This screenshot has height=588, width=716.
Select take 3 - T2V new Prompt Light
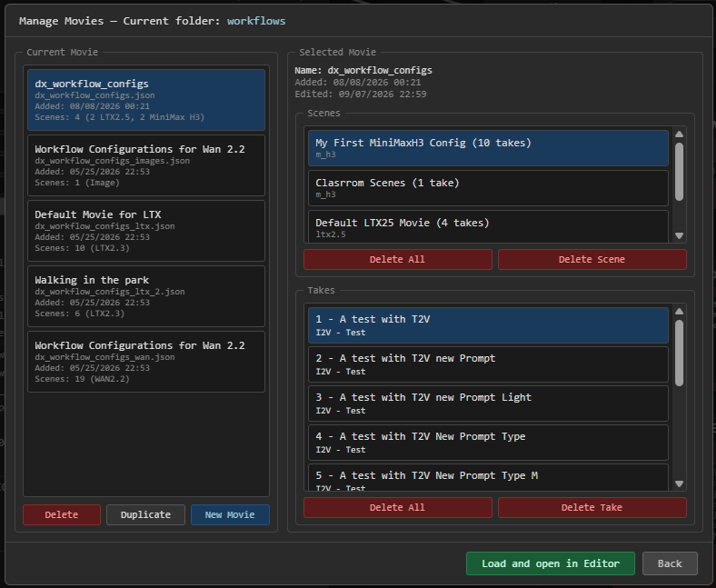click(x=488, y=404)
